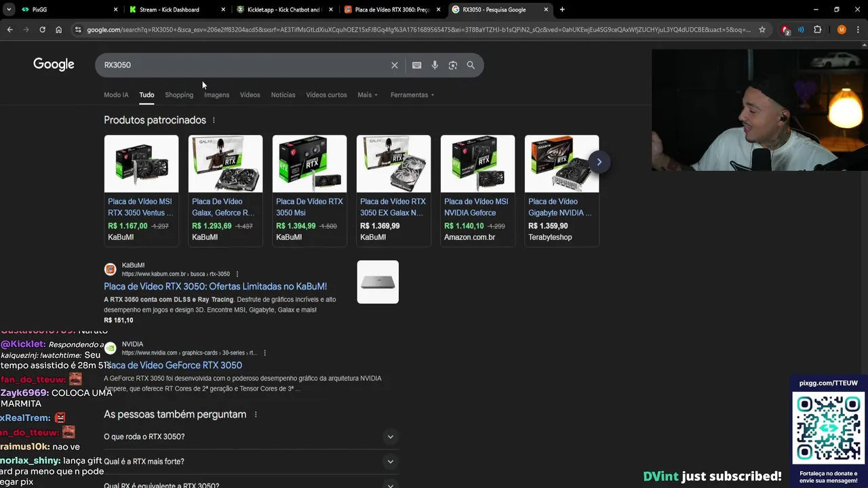Open the virtual keyboard input tool
This screenshot has height=488, width=868.
416,65
